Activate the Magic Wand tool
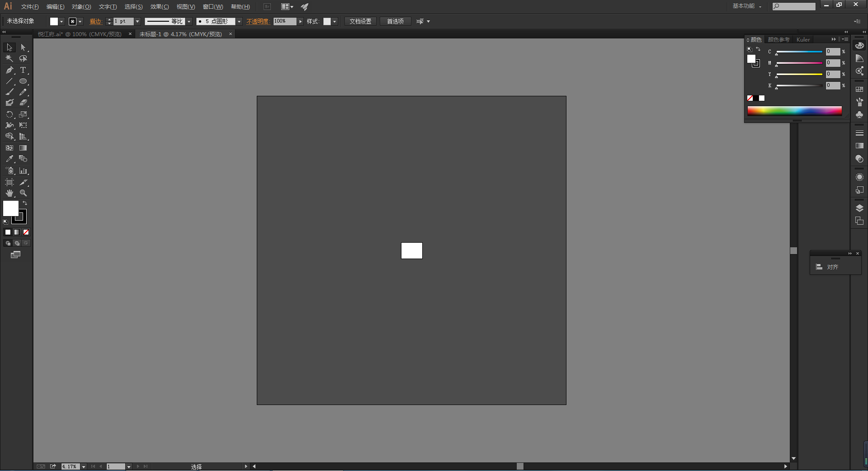868x471 pixels. tap(9, 58)
